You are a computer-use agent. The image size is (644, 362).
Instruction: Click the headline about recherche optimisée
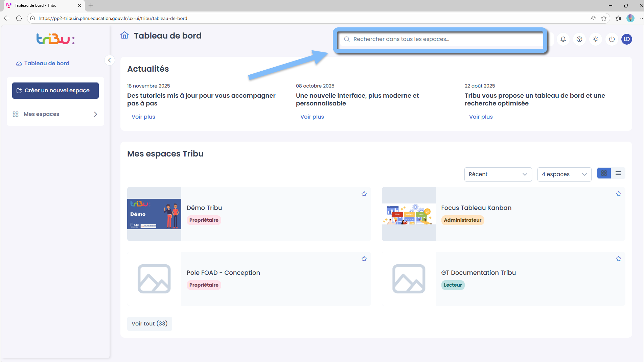(x=535, y=99)
